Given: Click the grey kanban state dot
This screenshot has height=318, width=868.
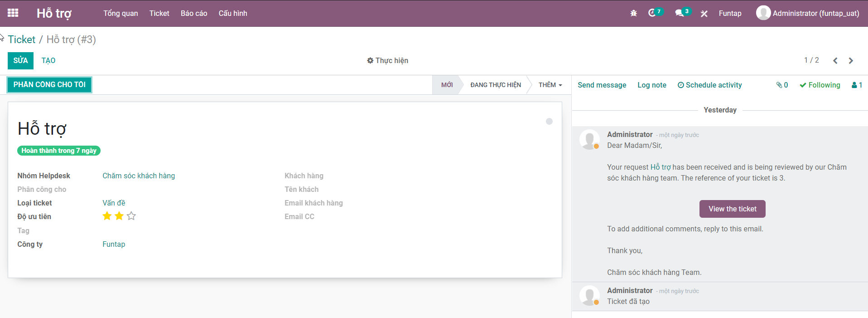Looking at the screenshot, I should 549,122.
